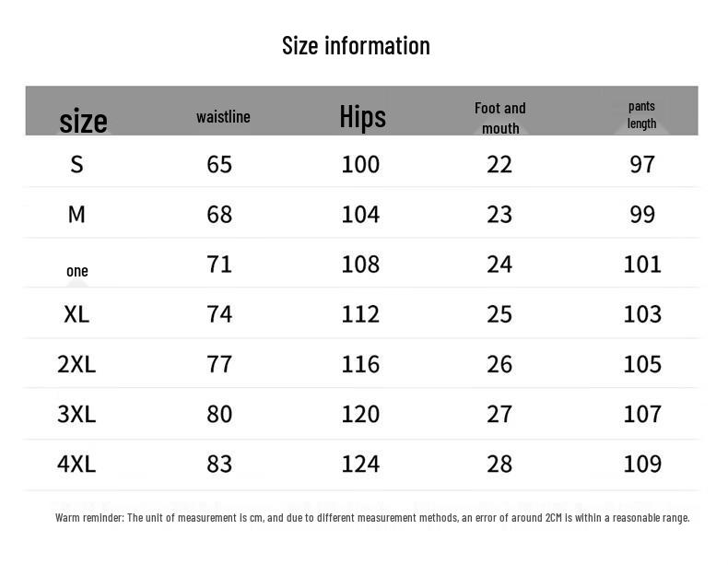Screen dimensions: 728x565
Task: Click the Hips column header
Action: coord(362,116)
